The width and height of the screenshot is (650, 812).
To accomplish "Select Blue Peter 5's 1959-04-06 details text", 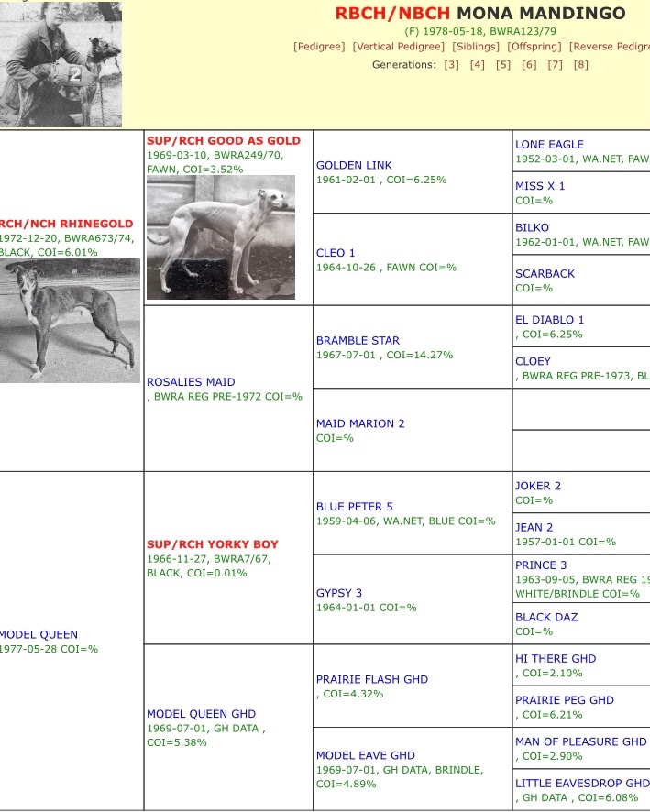I will pyautogui.click(x=405, y=521).
